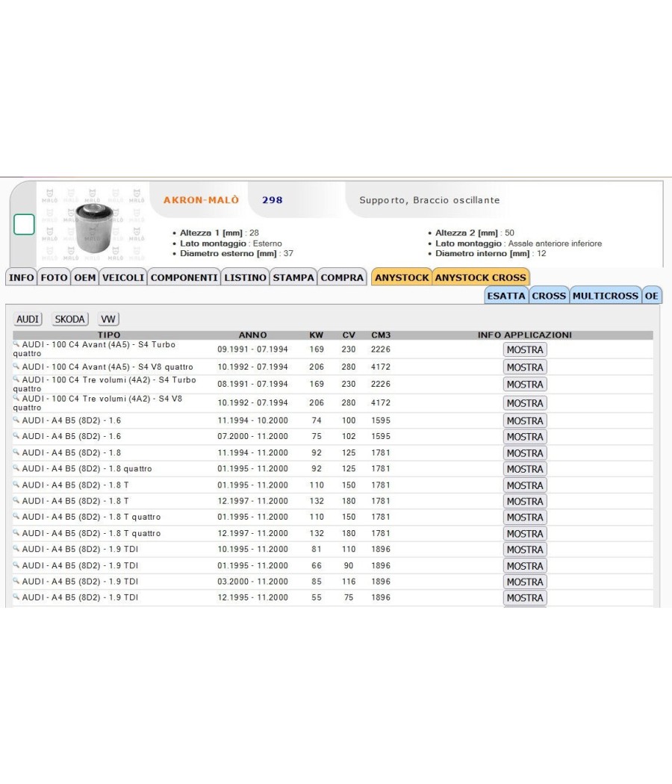672x784 pixels.
Task: Select the ESATTA sub-tab
Action: coord(506,296)
